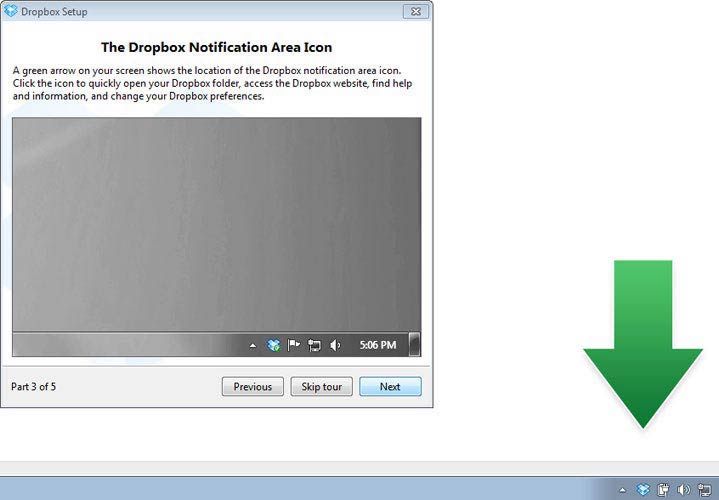Show hidden tray icons with the up arrow
719x500 pixels.
tap(622, 490)
